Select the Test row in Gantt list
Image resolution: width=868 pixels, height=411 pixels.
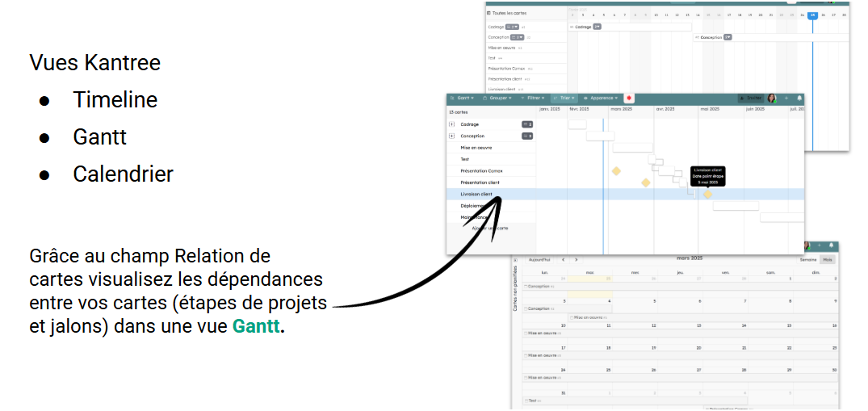tap(492, 160)
